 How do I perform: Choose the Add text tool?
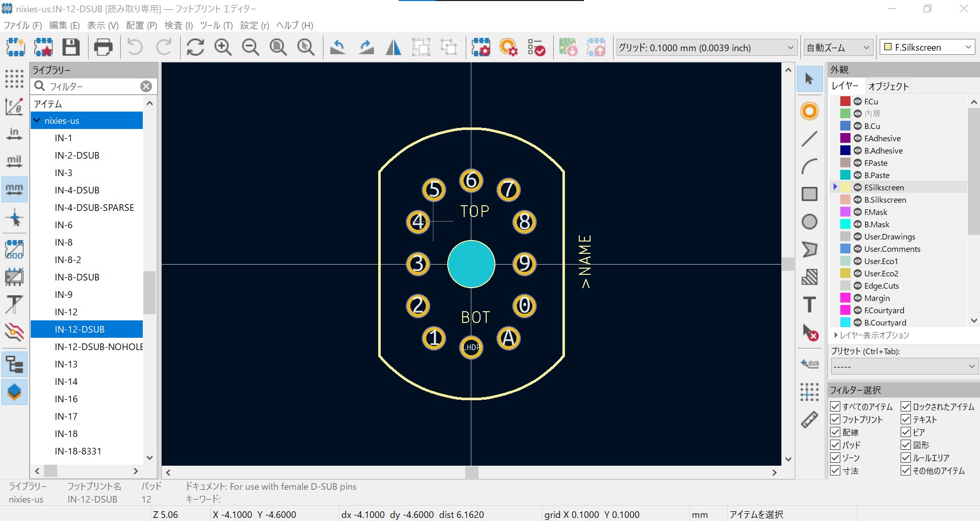coord(810,305)
